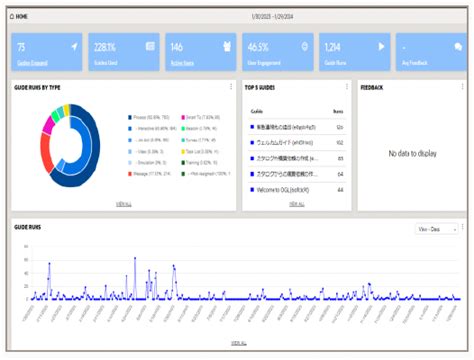
Task: Toggle the Training legend entry
Action: [199, 163]
